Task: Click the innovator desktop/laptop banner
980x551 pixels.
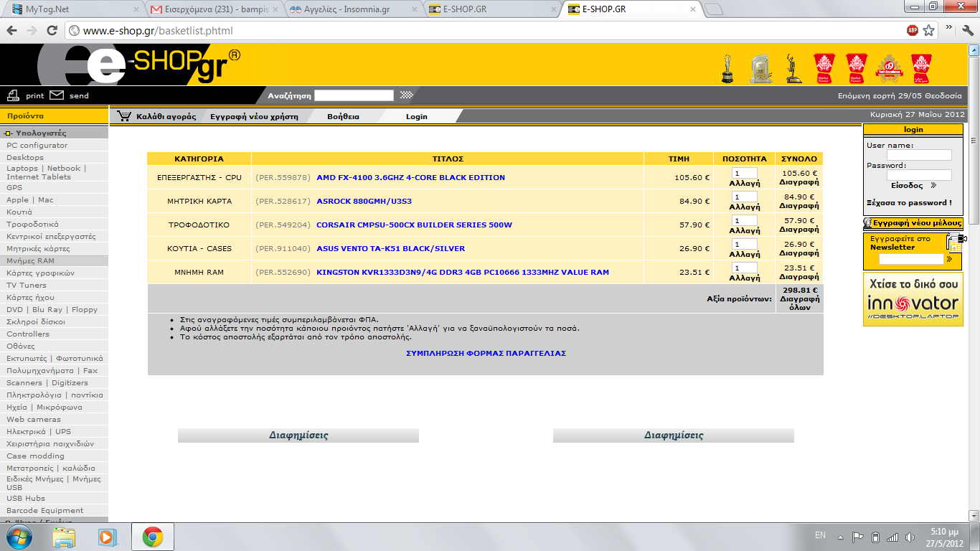Action: coord(913,299)
